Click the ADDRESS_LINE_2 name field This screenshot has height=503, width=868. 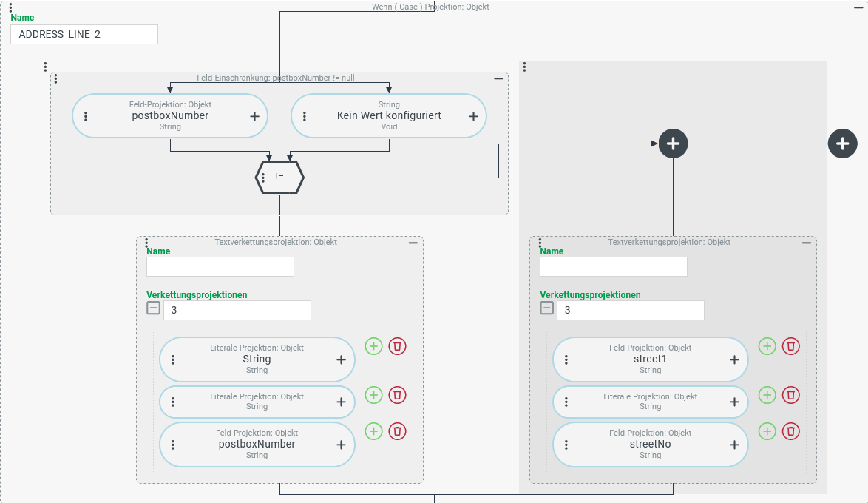pos(84,34)
